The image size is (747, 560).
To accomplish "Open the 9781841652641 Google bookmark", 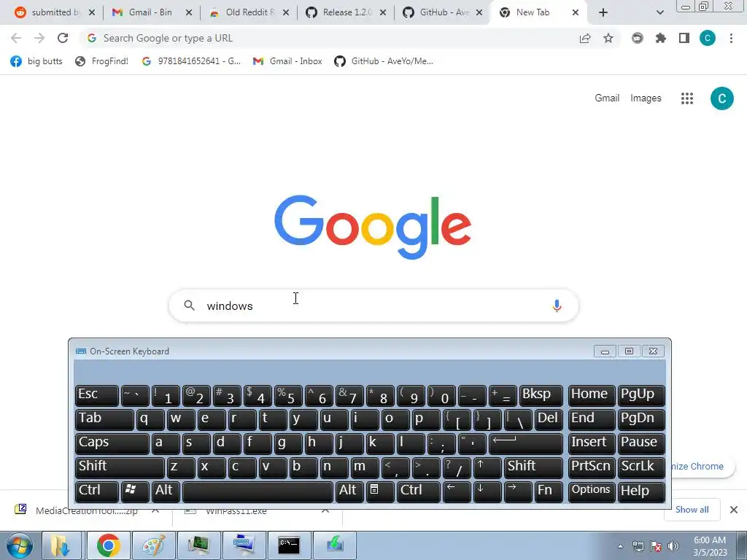I will [x=192, y=61].
